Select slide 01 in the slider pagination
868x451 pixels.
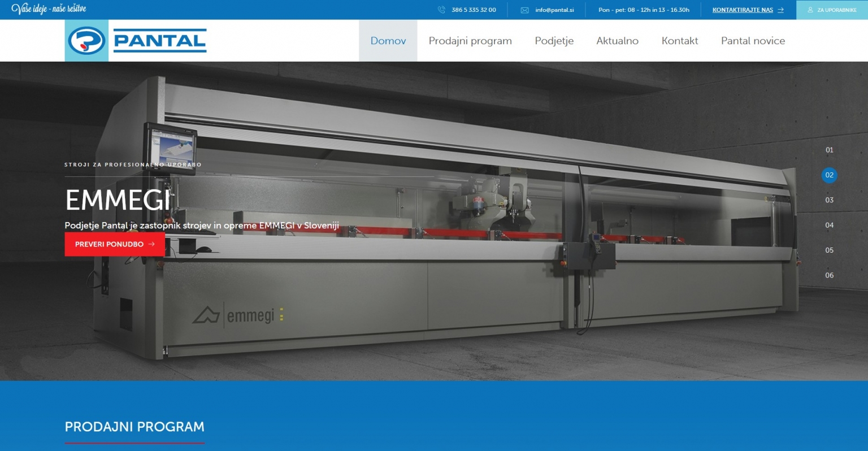coord(829,150)
